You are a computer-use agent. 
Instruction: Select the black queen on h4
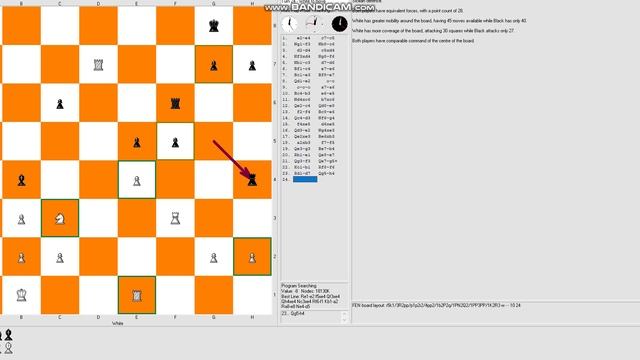coord(252,180)
